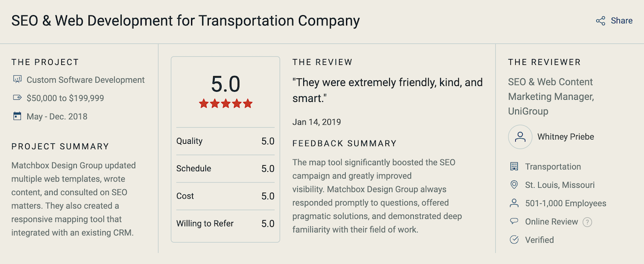Click the project dates calendar icon
The width and height of the screenshot is (644, 264).
pyautogui.click(x=17, y=116)
